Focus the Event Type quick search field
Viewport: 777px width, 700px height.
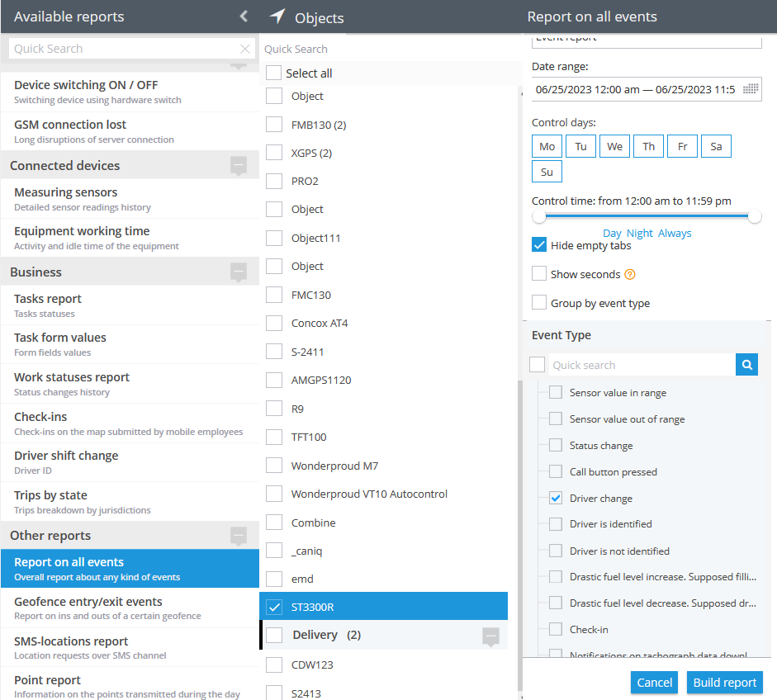[x=642, y=365]
